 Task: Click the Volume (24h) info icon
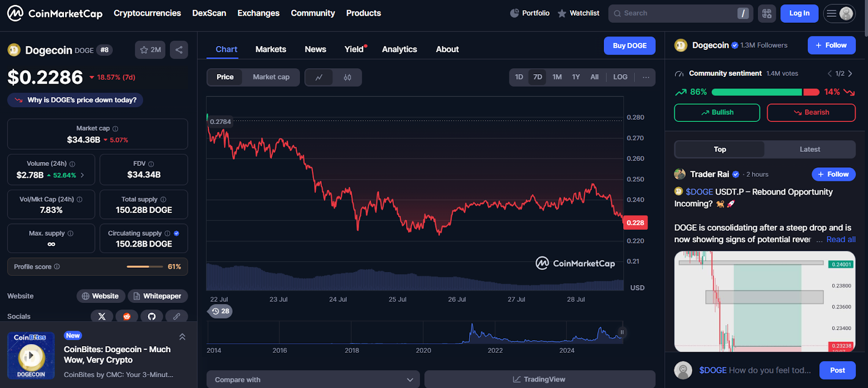[x=73, y=164]
